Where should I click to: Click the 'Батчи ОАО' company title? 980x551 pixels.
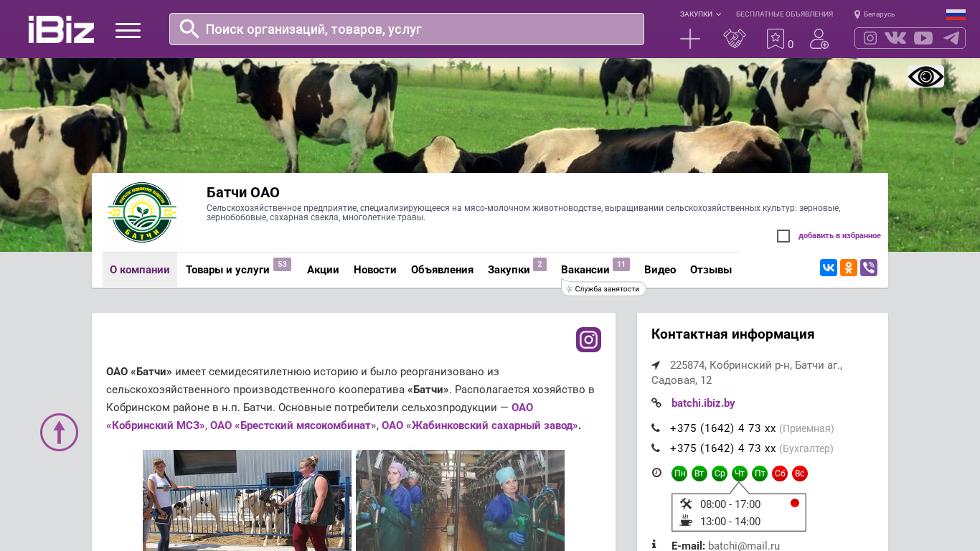243,192
